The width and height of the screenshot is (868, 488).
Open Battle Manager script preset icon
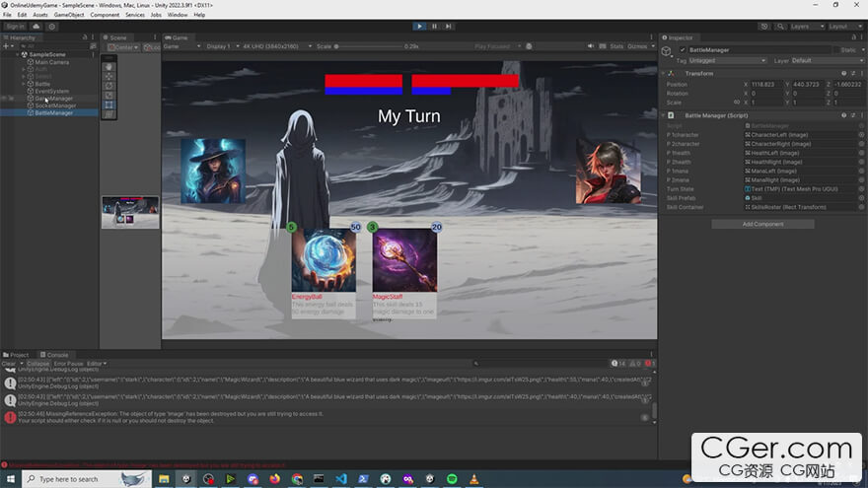click(853, 115)
